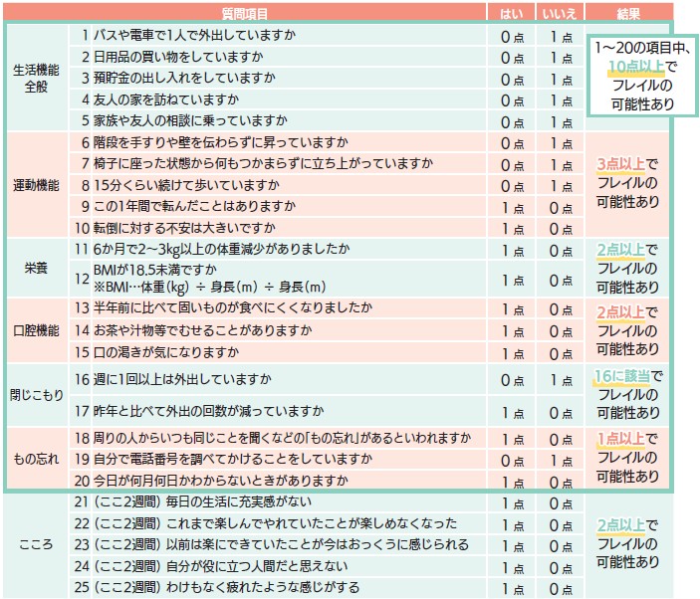700x599 pixels.
Task: Click the 結果 column header
Action: tap(627, 13)
